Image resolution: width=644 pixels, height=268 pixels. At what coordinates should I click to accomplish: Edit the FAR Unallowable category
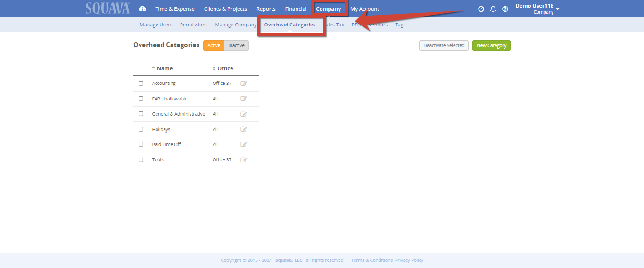[x=244, y=99]
